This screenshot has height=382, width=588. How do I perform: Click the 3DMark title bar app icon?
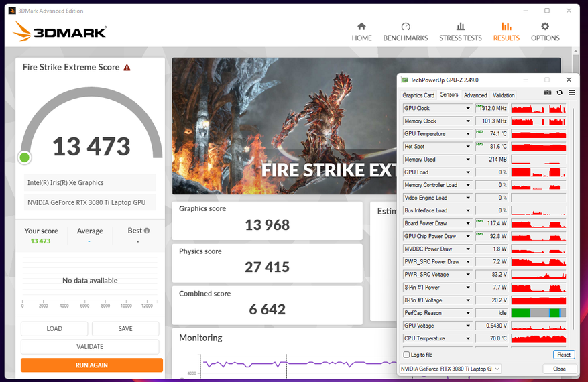tap(12, 11)
